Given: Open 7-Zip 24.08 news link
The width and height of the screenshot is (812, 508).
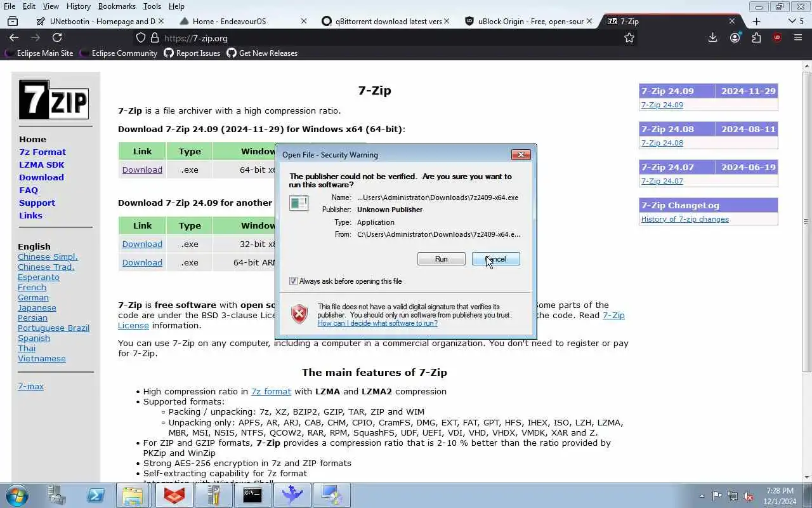Looking at the screenshot, I should (662, 143).
